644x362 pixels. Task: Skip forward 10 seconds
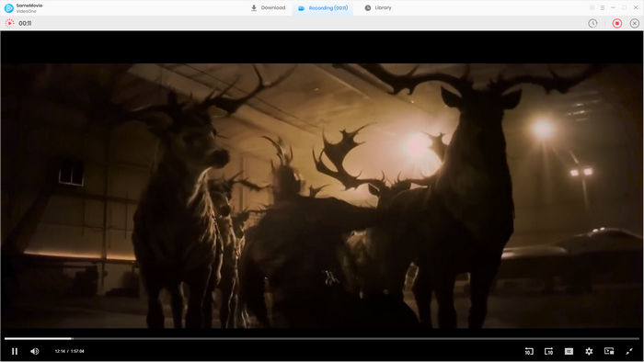point(548,351)
